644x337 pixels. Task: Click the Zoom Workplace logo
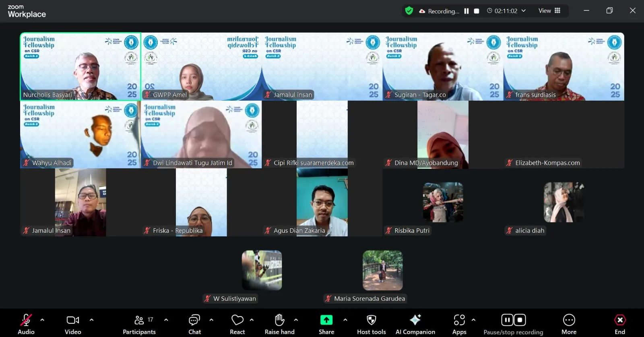click(27, 11)
